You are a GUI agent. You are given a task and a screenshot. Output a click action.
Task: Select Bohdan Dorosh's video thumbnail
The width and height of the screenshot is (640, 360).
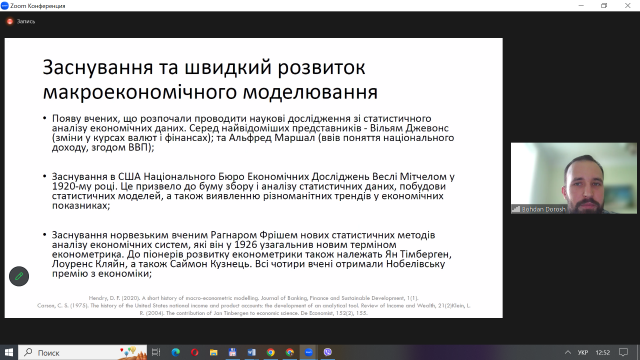tap(573, 178)
